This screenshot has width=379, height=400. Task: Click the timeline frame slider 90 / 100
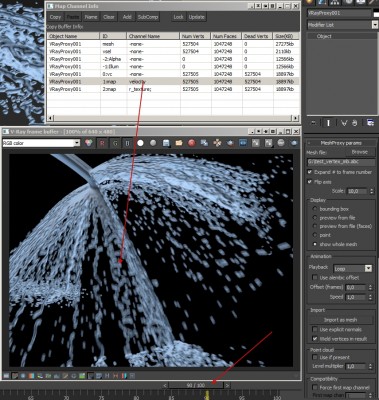point(196,385)
